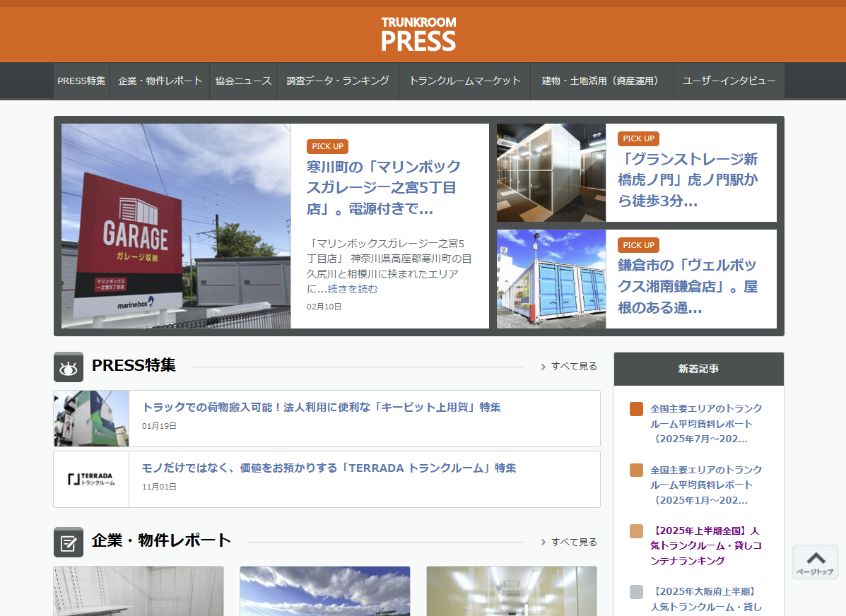The height and width of the screenshot is (616, 846).
Task: Open the 「キーピット上用賀」特集 article link
Action: 322,407
